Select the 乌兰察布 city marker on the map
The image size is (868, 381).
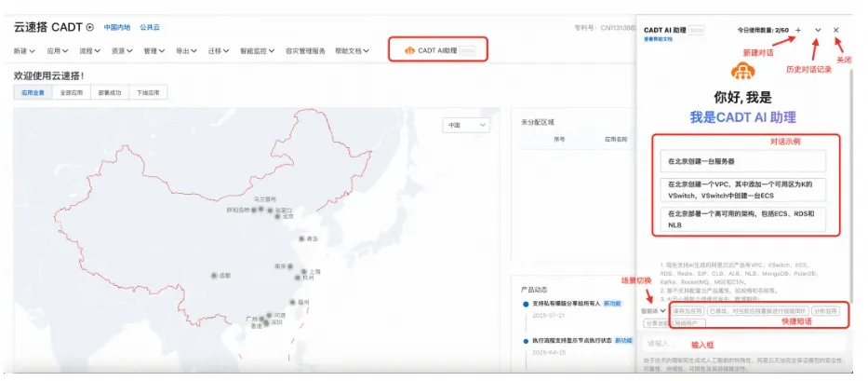pyautogui.click(x=260, y=210)
